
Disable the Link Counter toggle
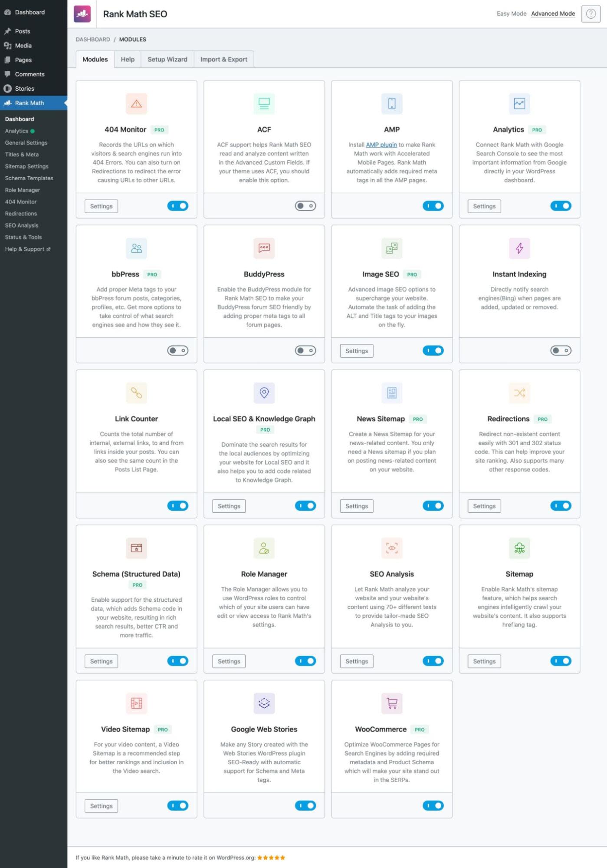(178, 505)
